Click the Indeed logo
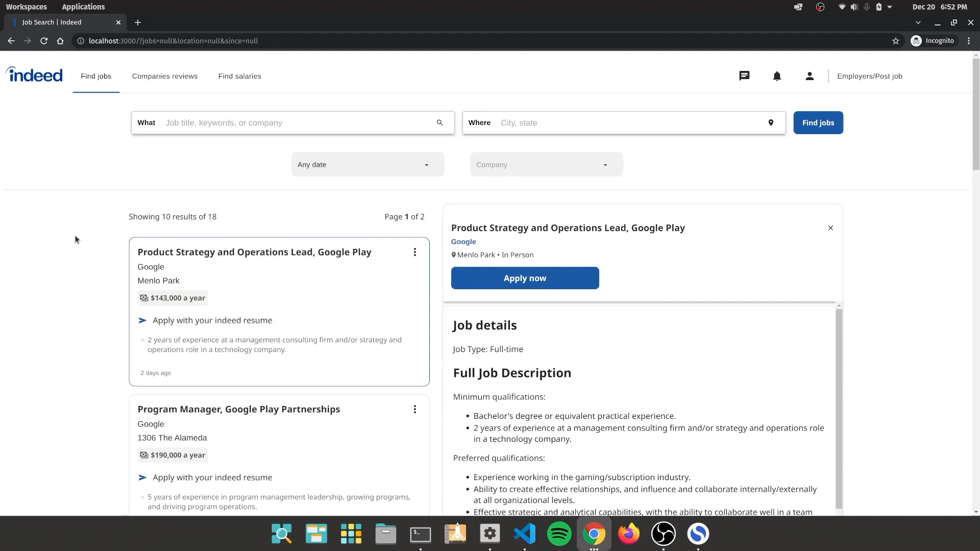 point(34,75)
